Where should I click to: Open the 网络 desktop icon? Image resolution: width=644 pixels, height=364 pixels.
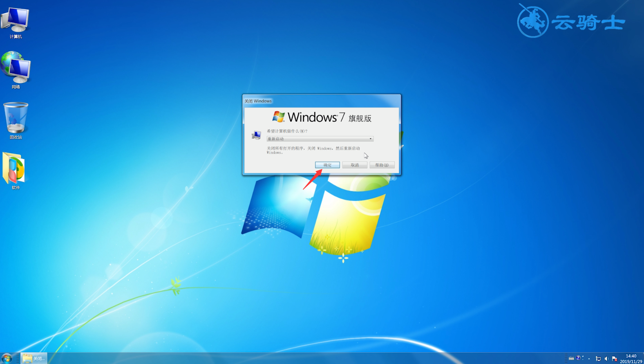pyautogui.click(x=16, y=70)
